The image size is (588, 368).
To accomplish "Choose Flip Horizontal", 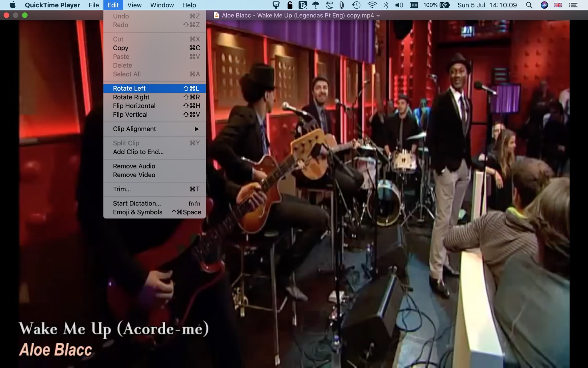I will point(154,106).
